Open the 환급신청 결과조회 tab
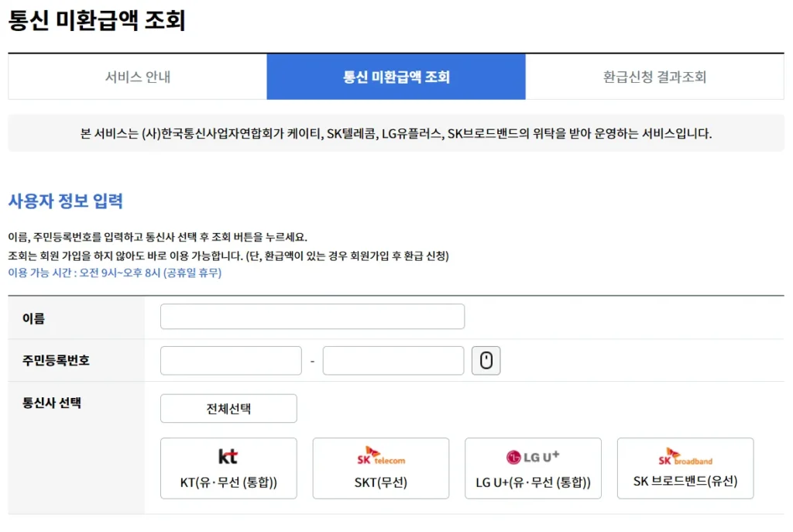The width and height of the screenshot is (793, 532). [655, 76]
